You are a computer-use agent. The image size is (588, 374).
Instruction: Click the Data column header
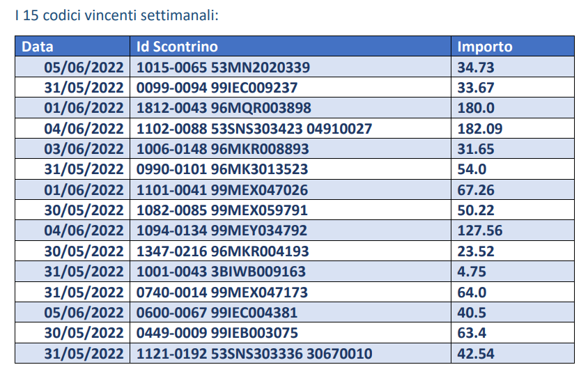click(37, 47)
